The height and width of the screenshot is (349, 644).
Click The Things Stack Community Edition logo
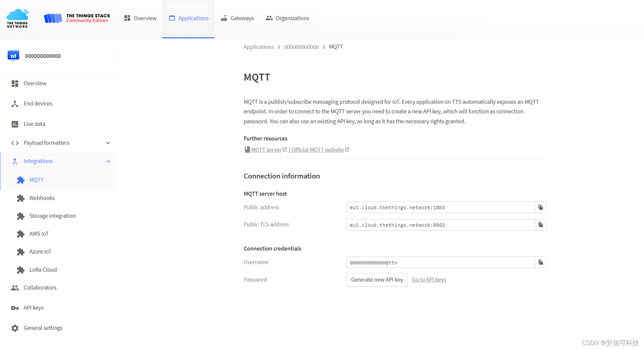[77, 18]
